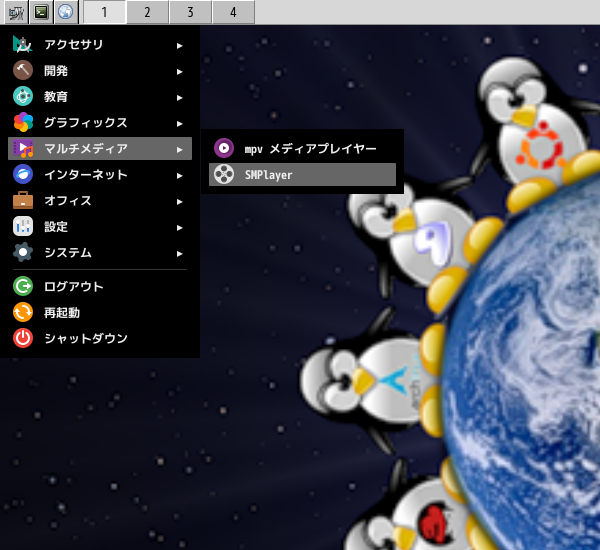Choose the オフィス menu entry
This screenshot has width=600, height=550.
pyautogui.click(x=100, y=201)
